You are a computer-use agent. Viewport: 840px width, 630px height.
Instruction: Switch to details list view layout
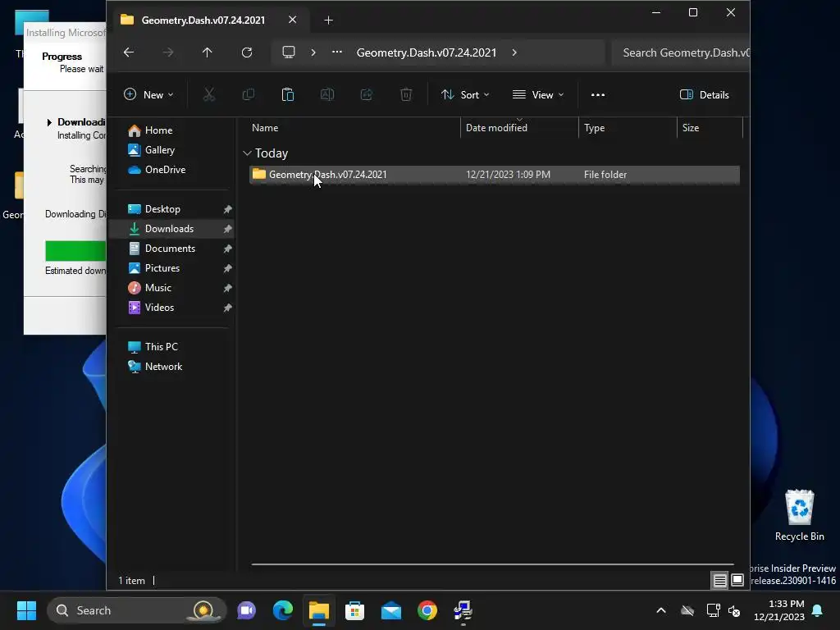click(x=720, y=580)
